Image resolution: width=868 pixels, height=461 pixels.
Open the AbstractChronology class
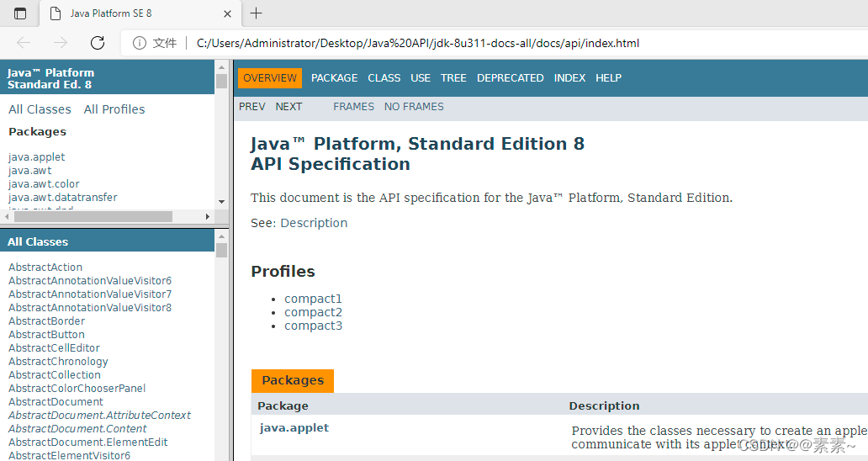pos(58,362)
